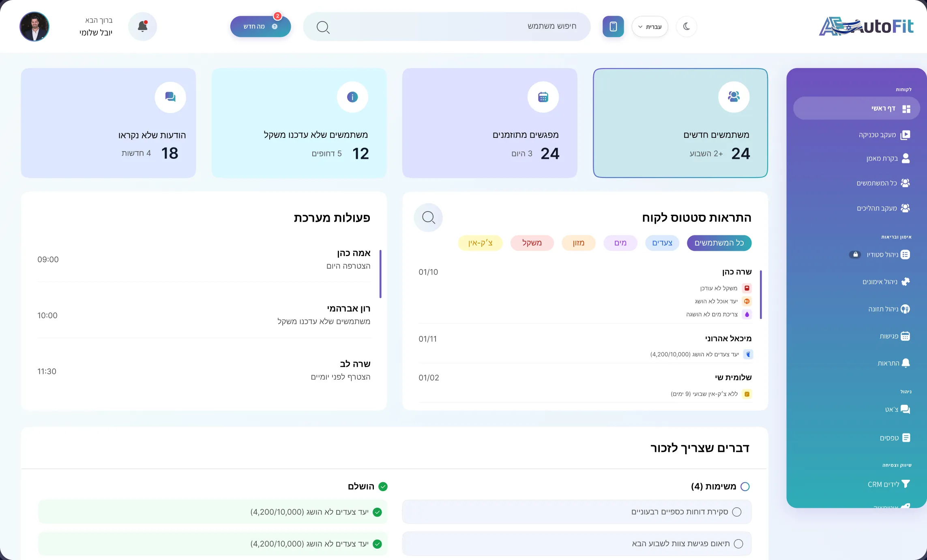Click the lock badge beside ניהול סטודיו
The image size is (927, 560).
click(855, 254)
